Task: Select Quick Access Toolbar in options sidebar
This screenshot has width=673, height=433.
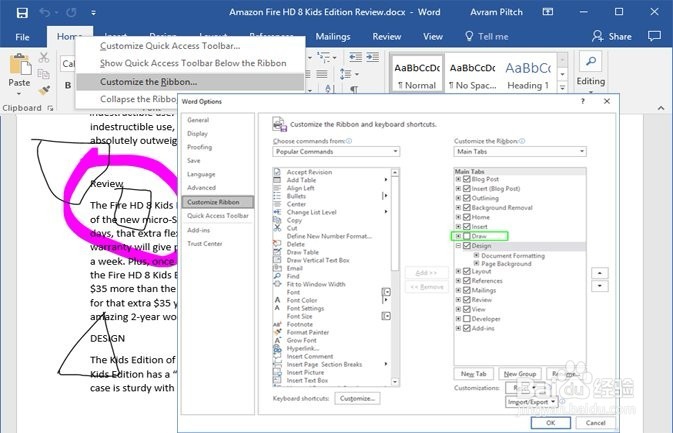Action: tap(218, 215)
